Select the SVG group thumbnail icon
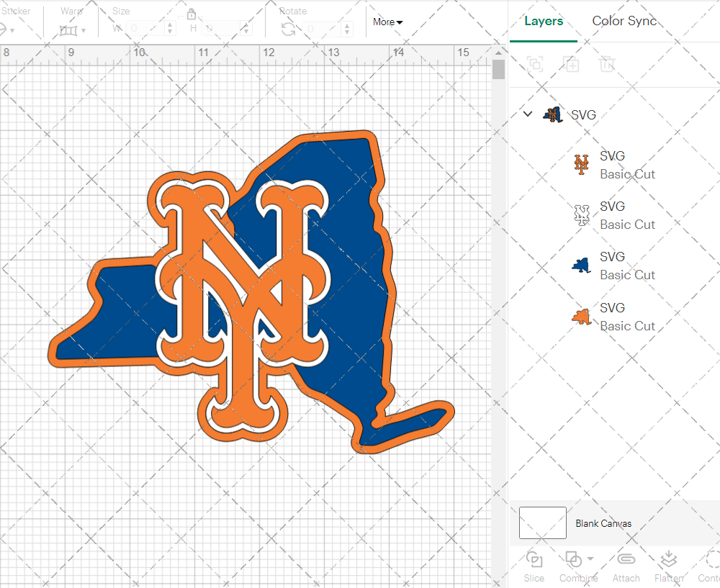Image resolution: width=720 pixels, height=588 pixels. pos(553,114)
